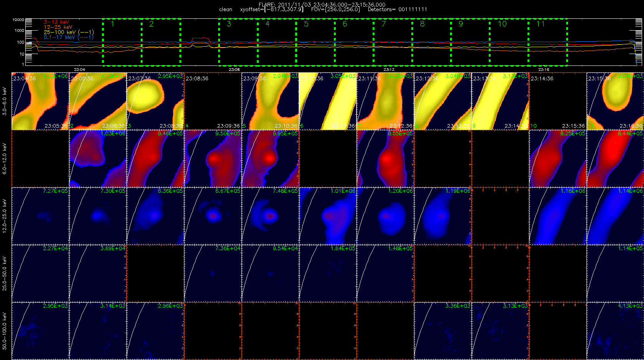Open the 3-6 keV image starting 23:04:36
This screenshot has height=360, width=644.
pos(40,101)
